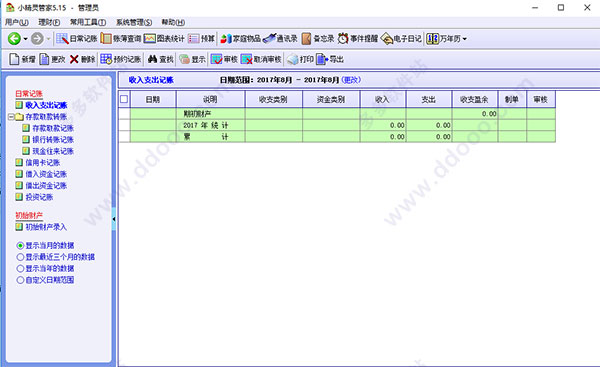Click the binoculars 查找 search
The image size is (600, 367).
(161, 59)
